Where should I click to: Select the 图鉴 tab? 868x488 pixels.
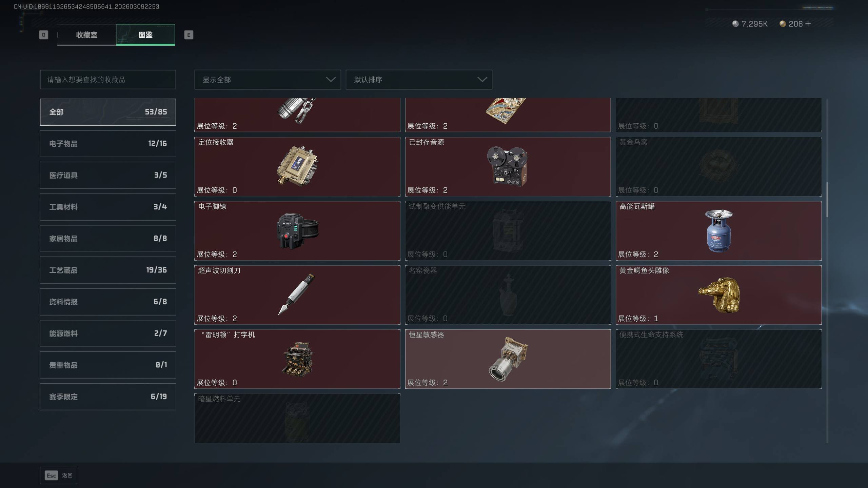click(145, 35)
